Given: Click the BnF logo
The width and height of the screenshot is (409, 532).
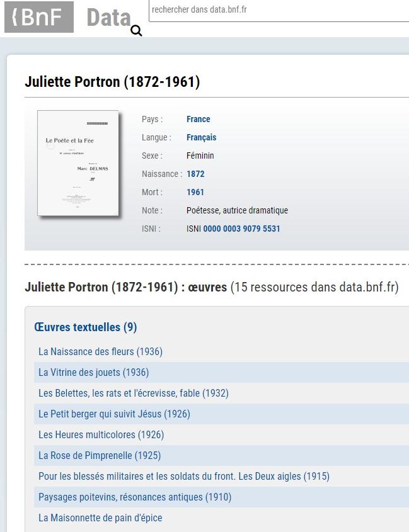Looking at the screenshot, I should 39,17.
